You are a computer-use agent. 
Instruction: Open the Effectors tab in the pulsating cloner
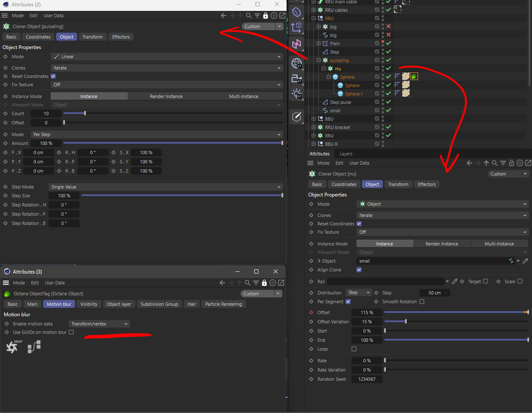[x=121, y=37]
